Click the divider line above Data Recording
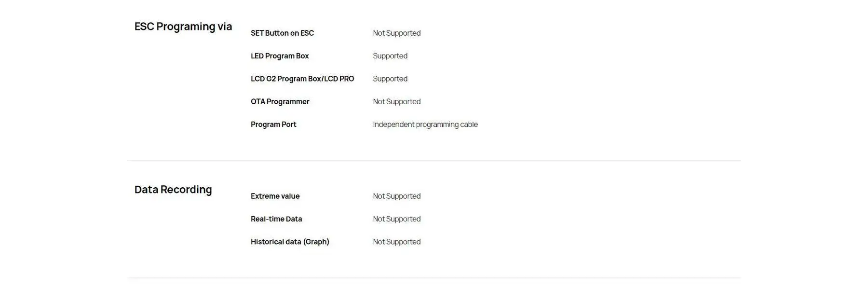Screen dimensions: 868x290 [x=434, y=160]
